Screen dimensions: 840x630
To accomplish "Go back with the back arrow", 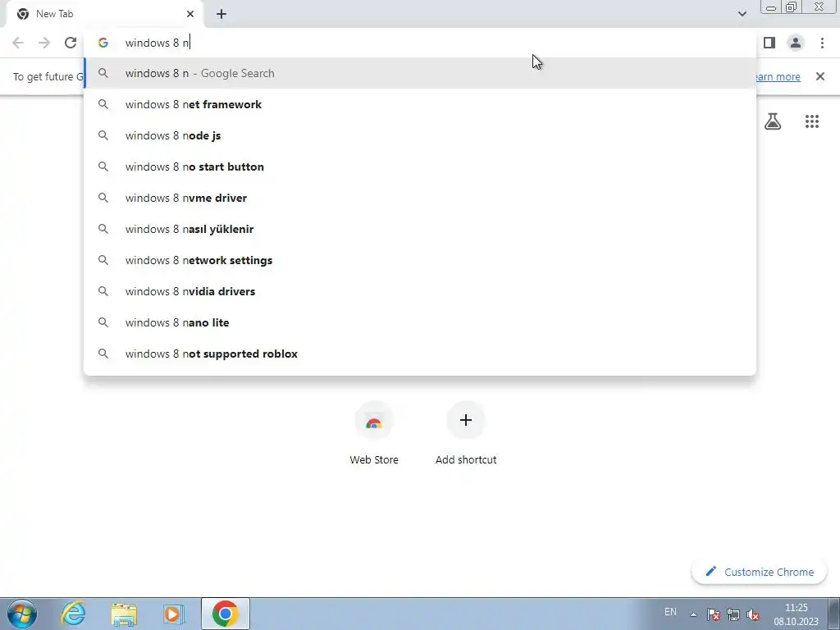I will (18, 43).
